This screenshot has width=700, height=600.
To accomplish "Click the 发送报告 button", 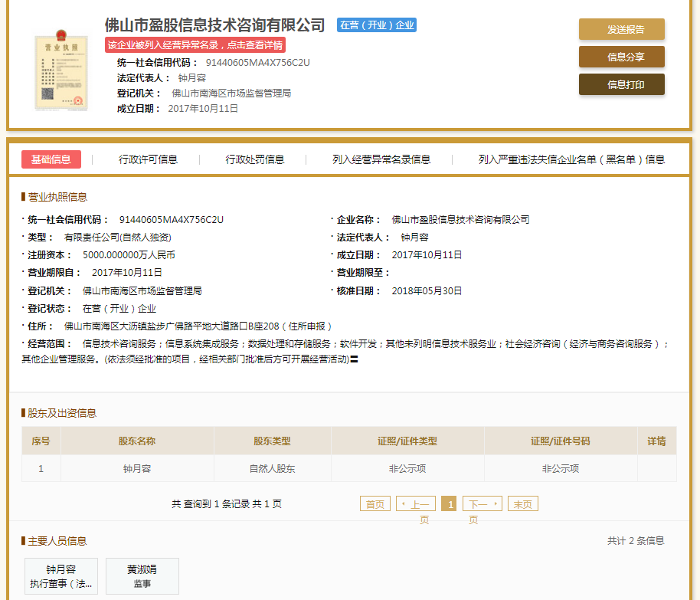I will (621, 30).
